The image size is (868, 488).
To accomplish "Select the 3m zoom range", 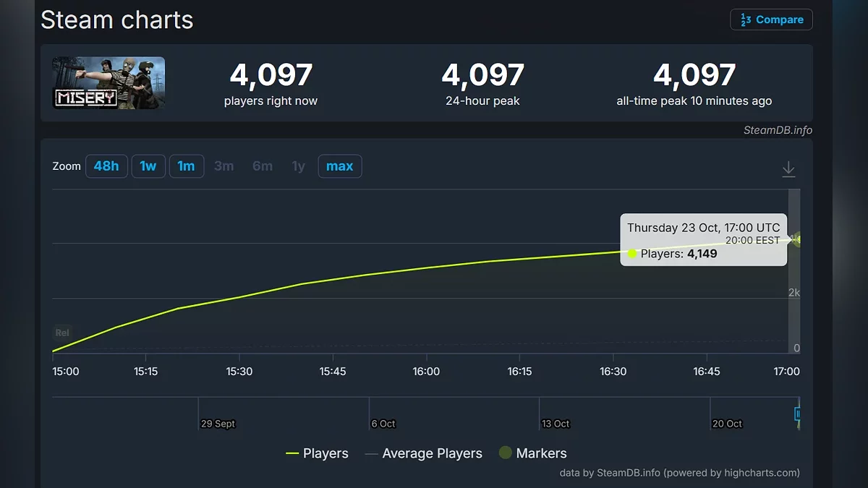I will [x=224, y=166].
